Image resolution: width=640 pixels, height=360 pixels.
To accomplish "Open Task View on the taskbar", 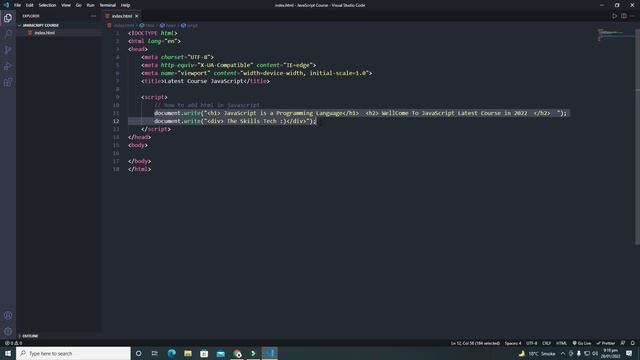I will (x=155, y=353).
